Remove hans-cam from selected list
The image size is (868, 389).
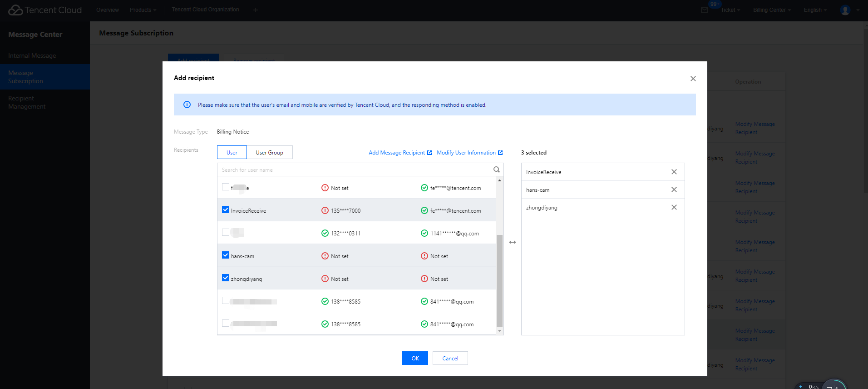coord(674,190)
